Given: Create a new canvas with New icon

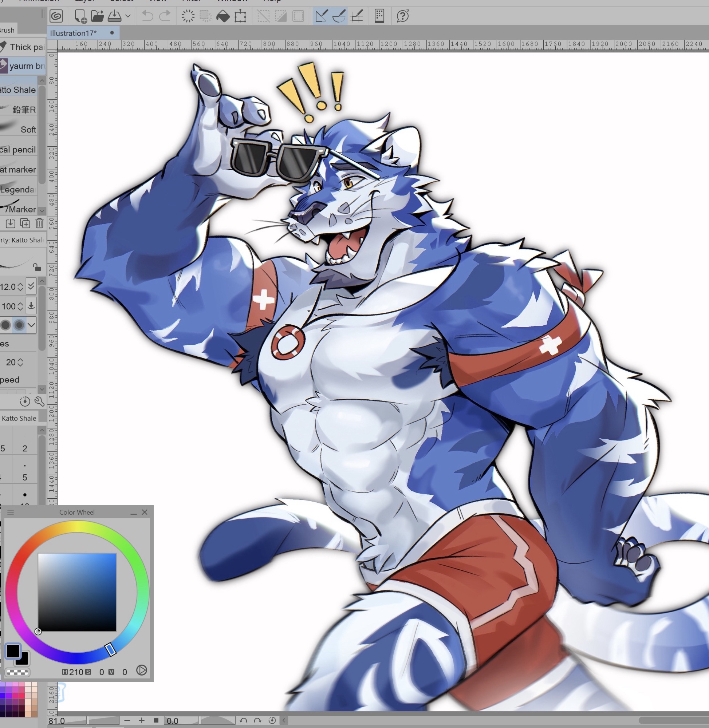Looking at the screenshot, I should 80,16.
